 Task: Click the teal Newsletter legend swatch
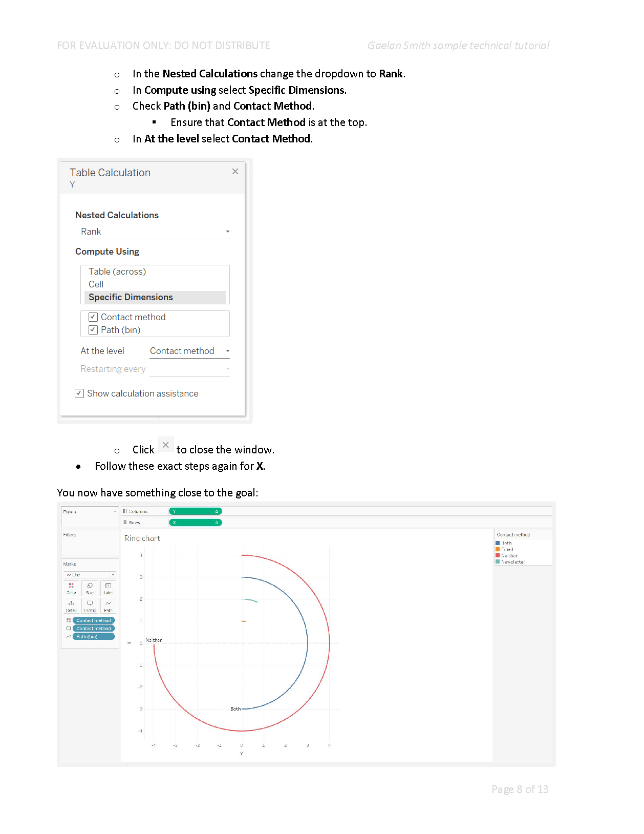(x=498, y=562)
